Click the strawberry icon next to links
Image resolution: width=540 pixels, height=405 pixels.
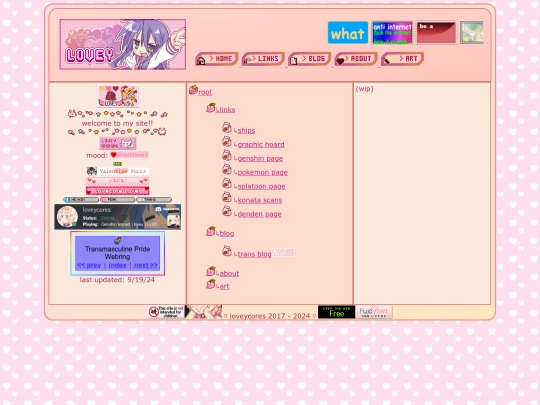tap(211, 107)
